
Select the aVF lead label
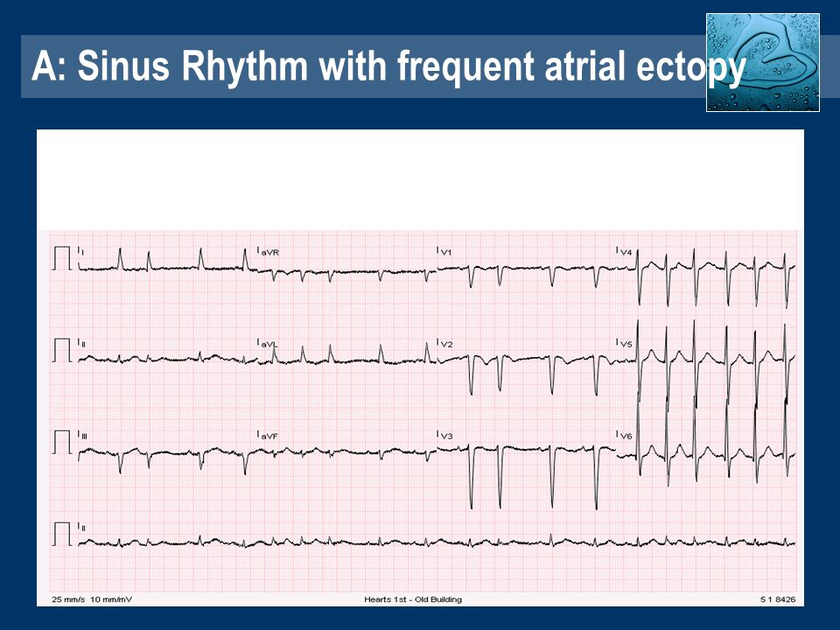[x=269, y=437]
